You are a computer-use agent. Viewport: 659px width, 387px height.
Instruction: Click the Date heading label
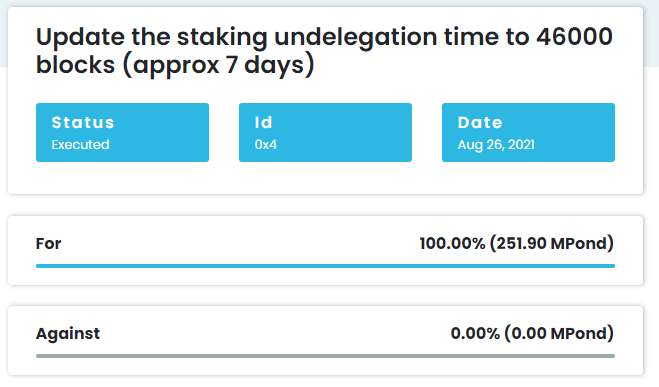pyautogui.click(x=480, y=122)
